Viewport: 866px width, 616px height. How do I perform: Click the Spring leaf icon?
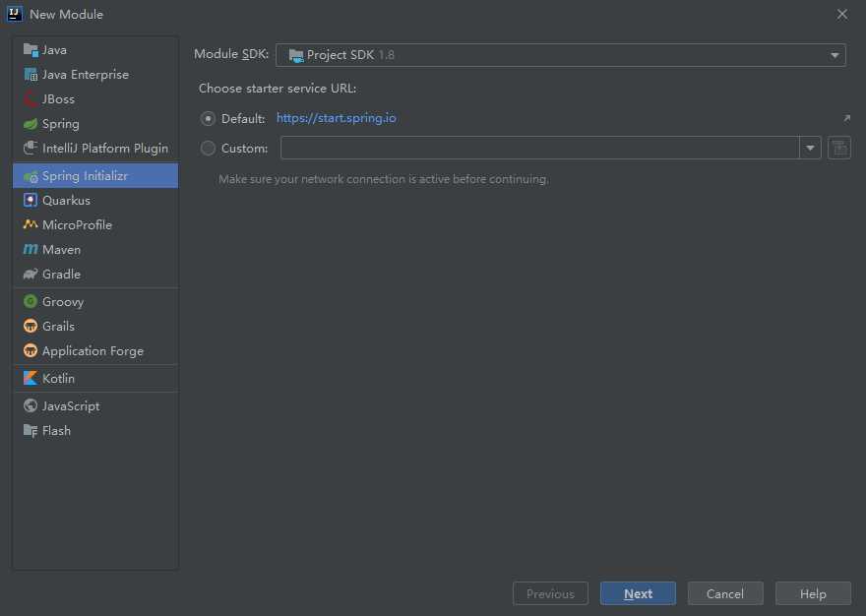pyautogui.click(x=31, y=124)
